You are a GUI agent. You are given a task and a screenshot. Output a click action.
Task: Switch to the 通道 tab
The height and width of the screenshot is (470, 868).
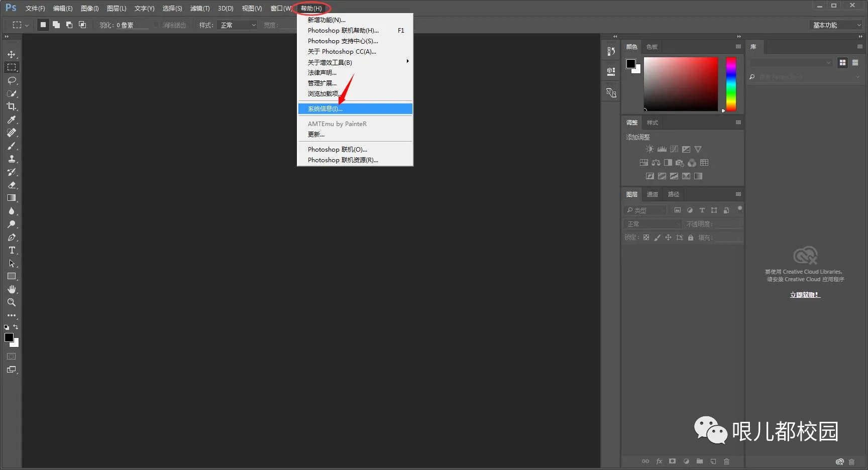point(652,194)
